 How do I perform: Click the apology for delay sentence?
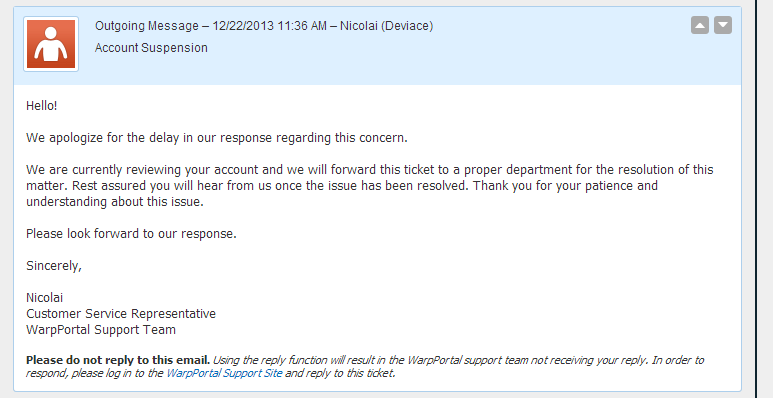(217, 138)
